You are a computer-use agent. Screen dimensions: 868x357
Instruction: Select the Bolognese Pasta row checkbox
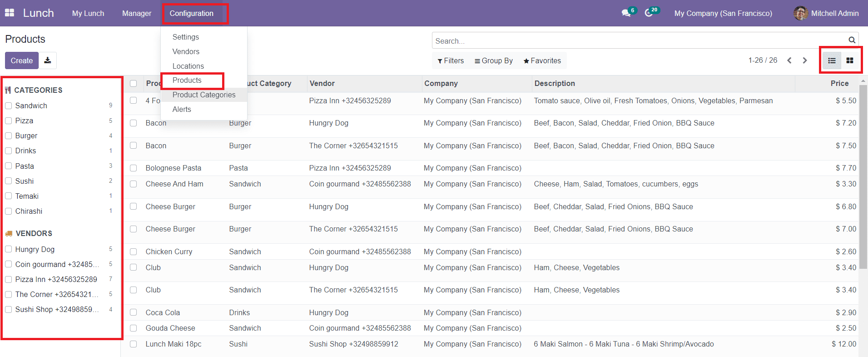tap(134, 168)
